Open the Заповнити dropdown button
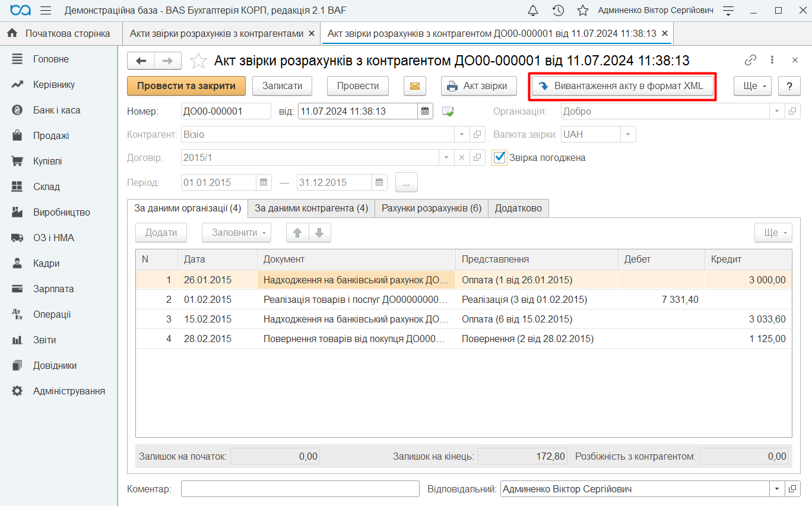Viewport: 812px width, 506px height. pos(236,233)
